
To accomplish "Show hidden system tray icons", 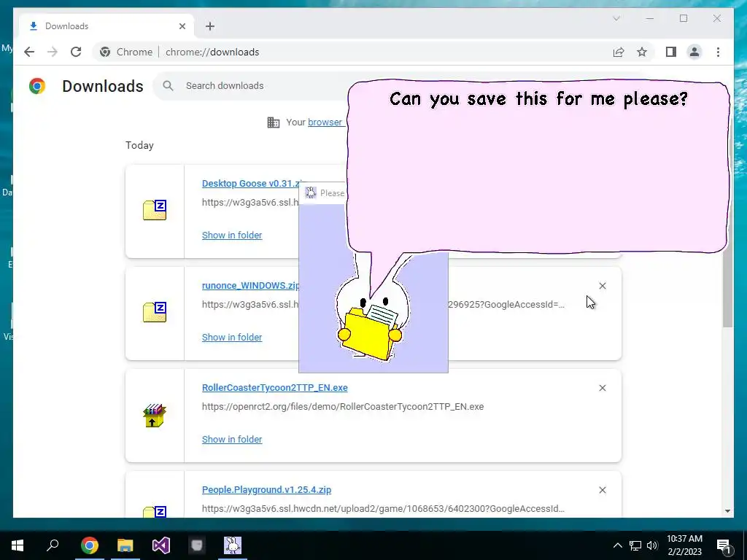I will coord(617,545).
